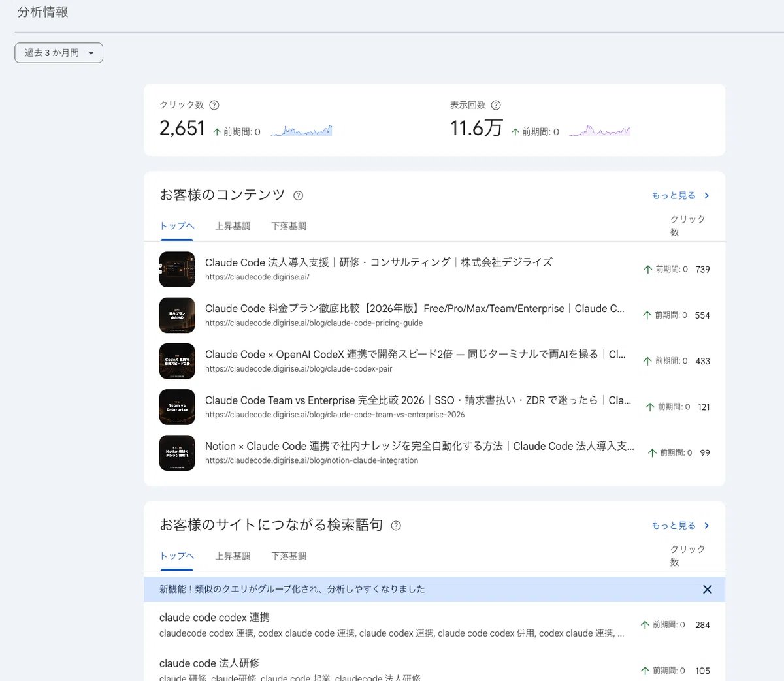Click the click count 433
The image size is (784, 681).
click(702, 361)
